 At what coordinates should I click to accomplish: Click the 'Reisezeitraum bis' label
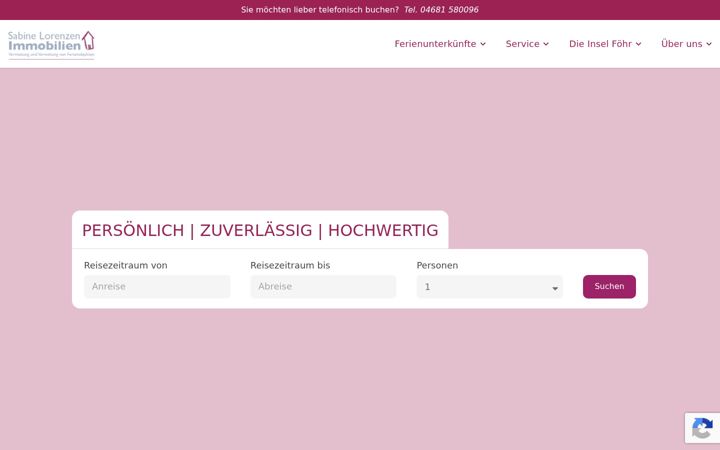point(290,265)
